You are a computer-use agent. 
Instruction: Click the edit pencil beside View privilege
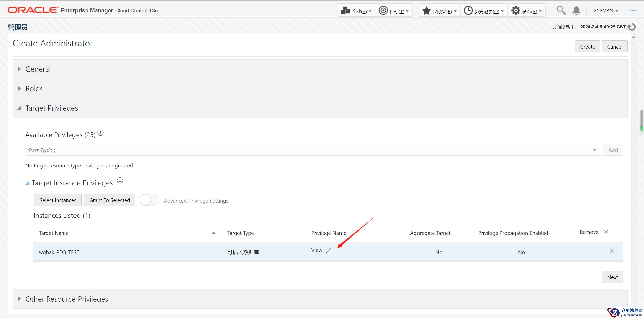pos(329,251)
